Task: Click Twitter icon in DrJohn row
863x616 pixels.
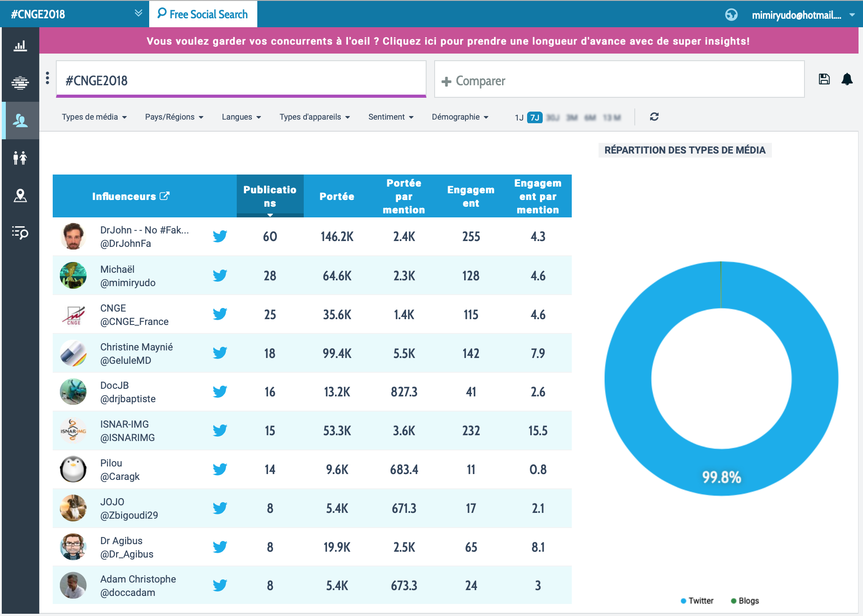Action: pyautogui.click(x=220, y=236)
